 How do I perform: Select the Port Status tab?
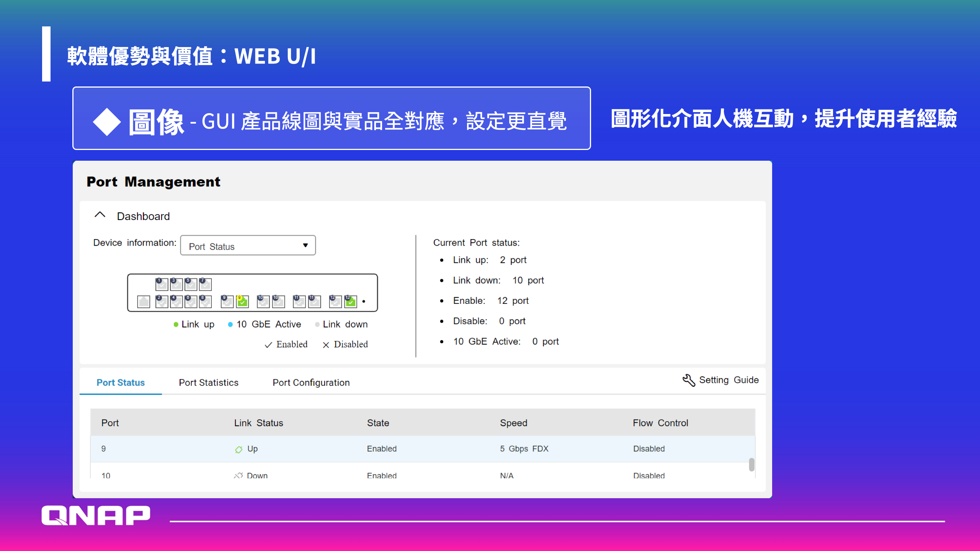click(121, 383)
